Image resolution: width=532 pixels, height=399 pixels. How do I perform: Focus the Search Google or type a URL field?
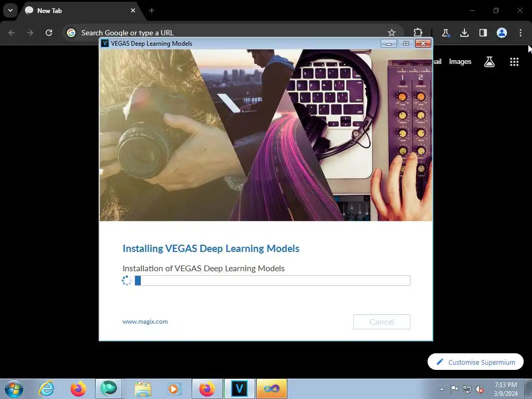click(232, 33)
